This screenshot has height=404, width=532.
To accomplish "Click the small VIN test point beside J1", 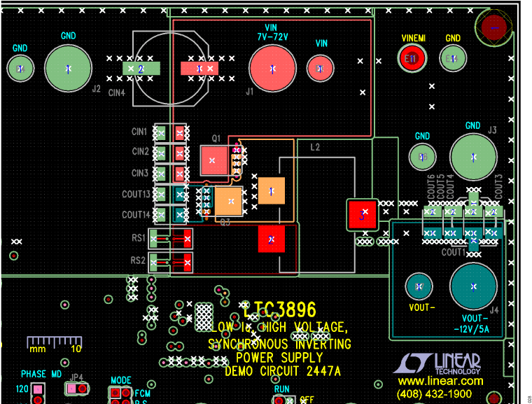I will coord(320,69).
